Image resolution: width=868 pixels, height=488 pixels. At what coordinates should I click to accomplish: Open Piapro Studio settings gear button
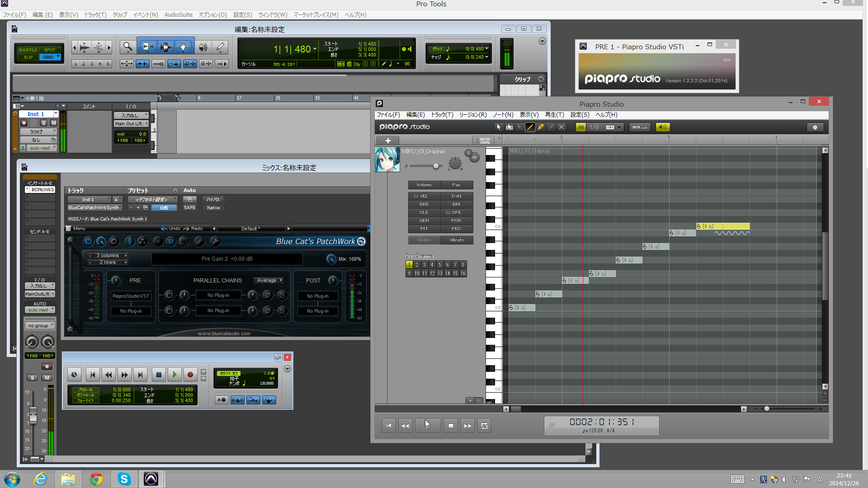[815, 127]
